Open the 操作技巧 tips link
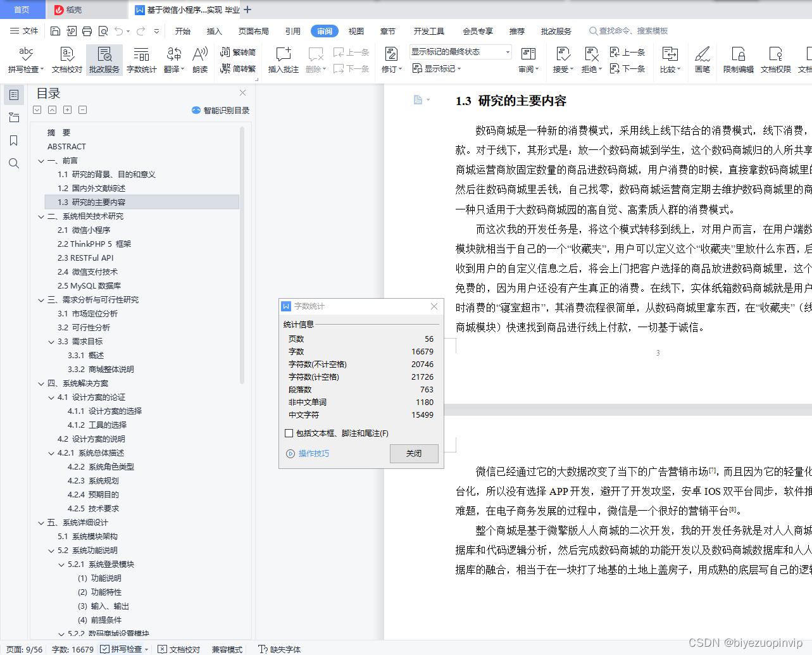 (308, 454)
